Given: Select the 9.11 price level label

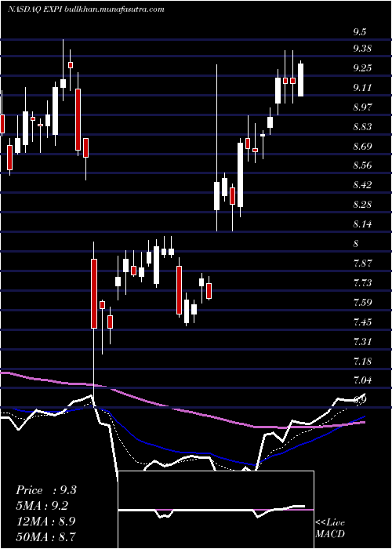Looking at the screenshot, I should click(x=362, y=88).
